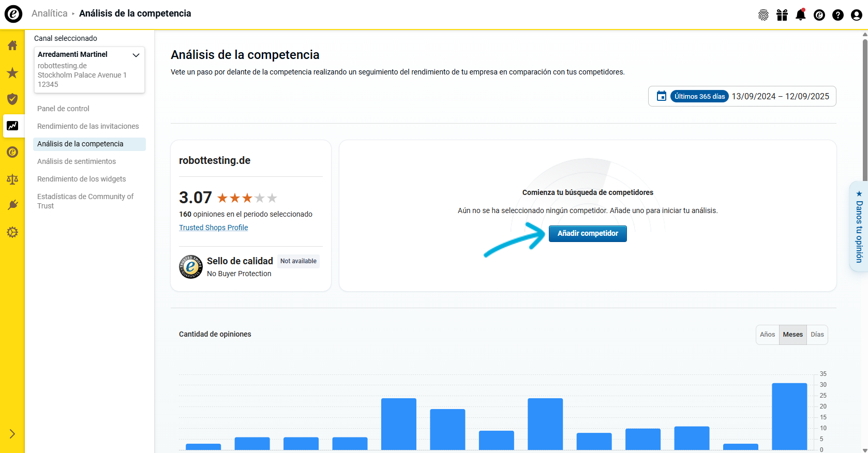Click the shield checkmark sidebar icon
The image size is (868, 453).
point(12,99)
